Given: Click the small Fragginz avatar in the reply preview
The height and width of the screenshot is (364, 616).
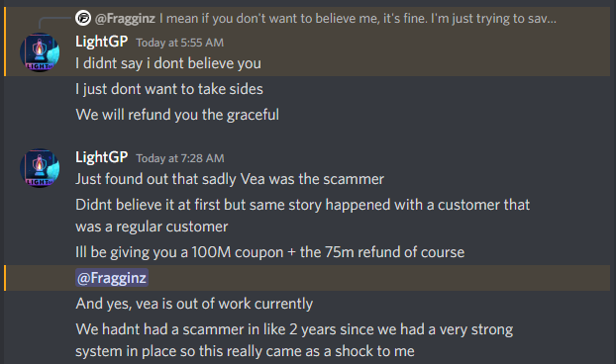Looking at the screenshot, I should 83,18.
